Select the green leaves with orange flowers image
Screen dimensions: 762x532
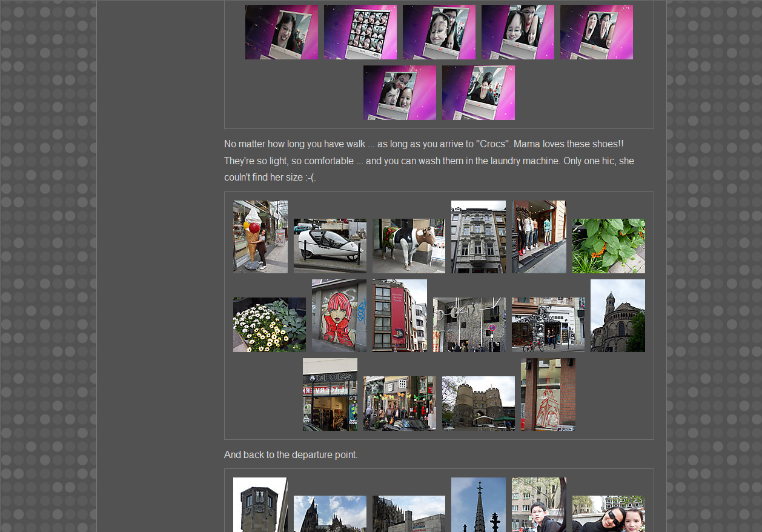(608, 245)
